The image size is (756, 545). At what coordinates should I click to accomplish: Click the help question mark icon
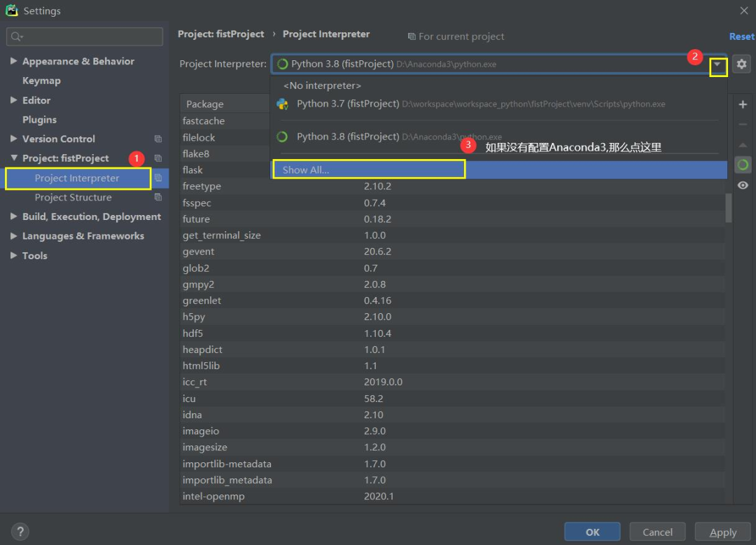coord(20,532)
